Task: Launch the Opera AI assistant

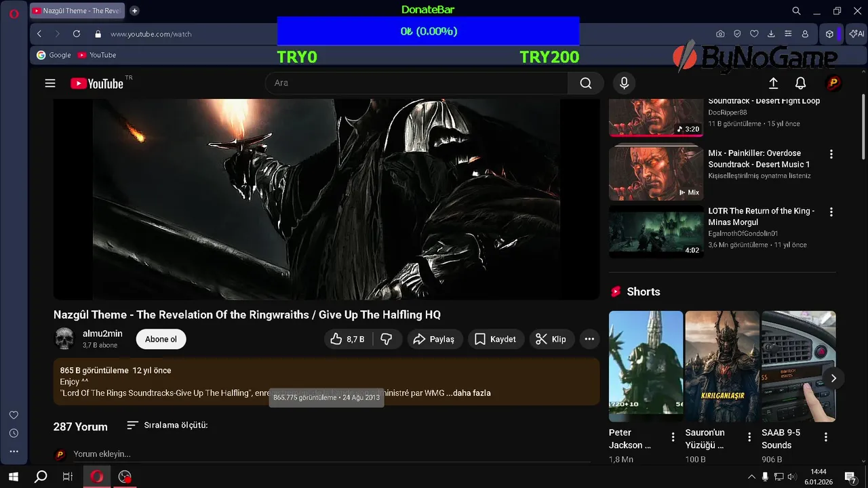Action: click(x=856, y=34)
